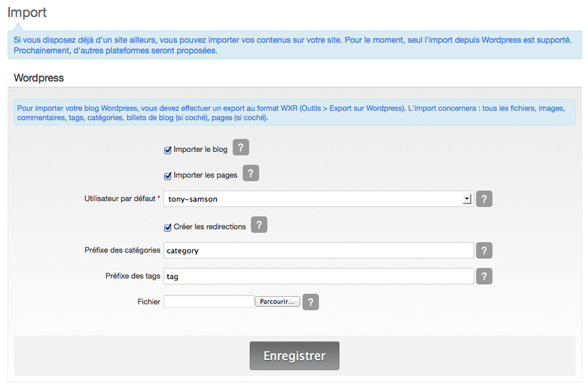This screenshot has width=588, height=387.
Task: Show help icon for Préfixe des tags
Action: [x=484, y=276]
